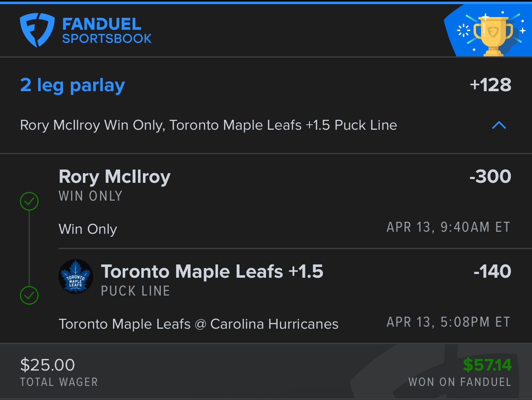Collapse the parlay details with the chevron

pyautogui.click(x=499, y=125)
